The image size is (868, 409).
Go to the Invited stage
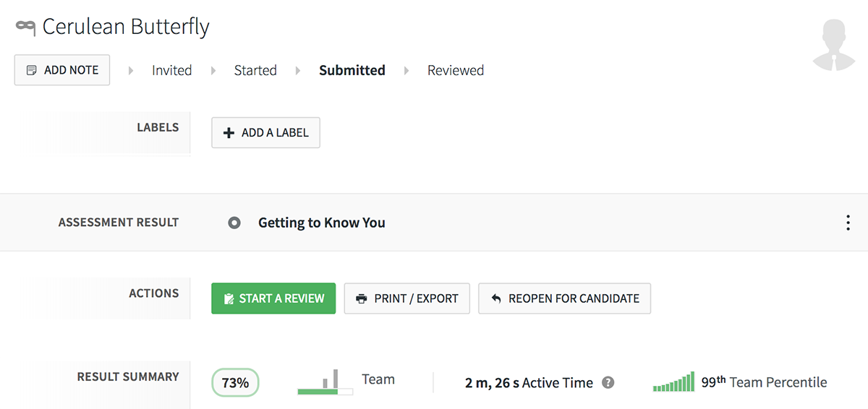pos(171,71)
